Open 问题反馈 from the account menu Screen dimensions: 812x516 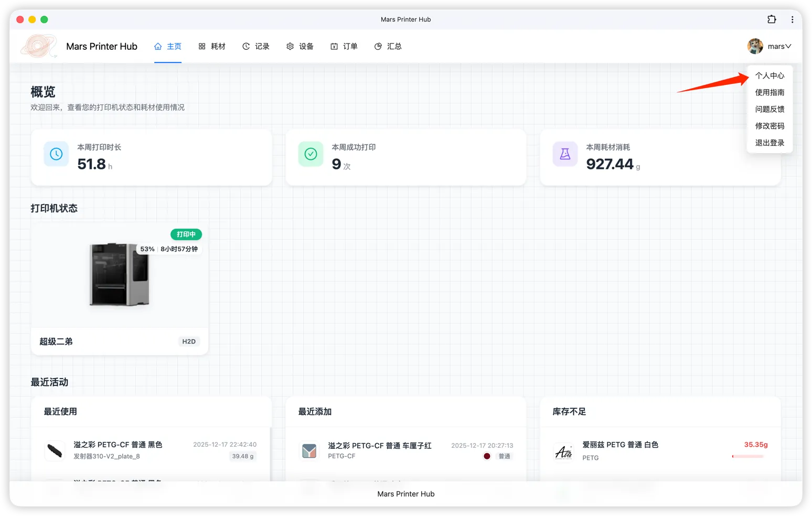pyautogui.click(x=770, y=109)
